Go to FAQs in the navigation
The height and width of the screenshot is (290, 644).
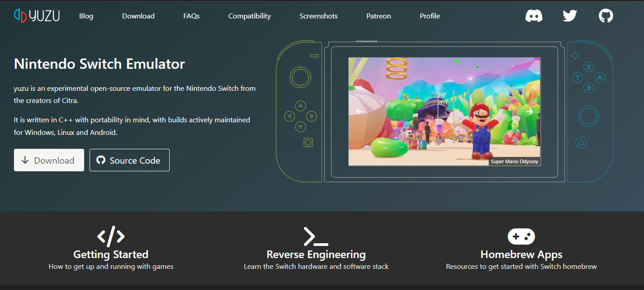click(x=191, y=16)
